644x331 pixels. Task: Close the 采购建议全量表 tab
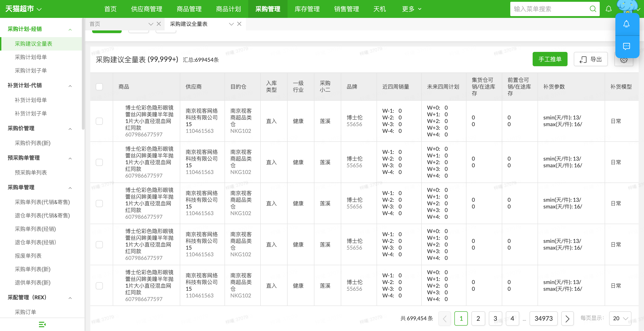pos(239,24)
